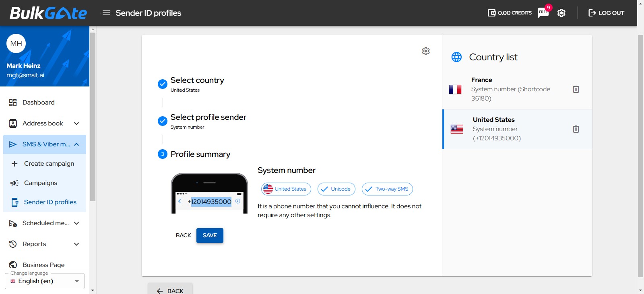Open the Business Page menu item

point(45,264)
